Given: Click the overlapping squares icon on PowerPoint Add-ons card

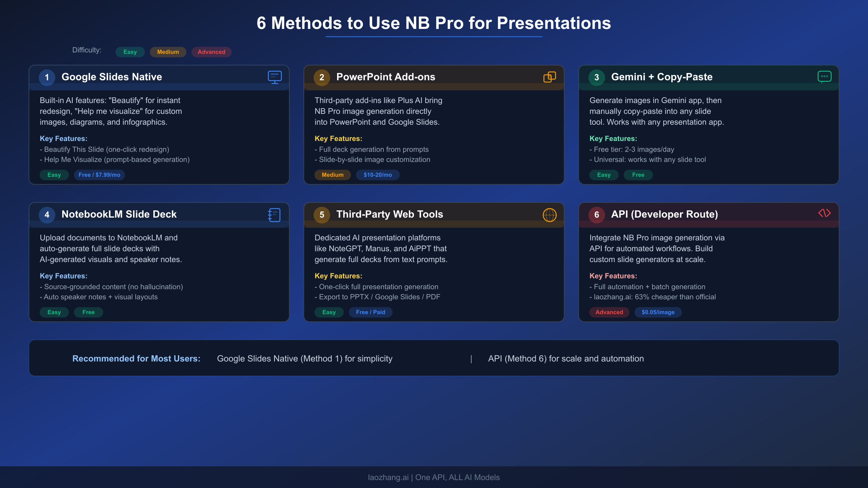Looking at the screenshot, I should (550, 77).
